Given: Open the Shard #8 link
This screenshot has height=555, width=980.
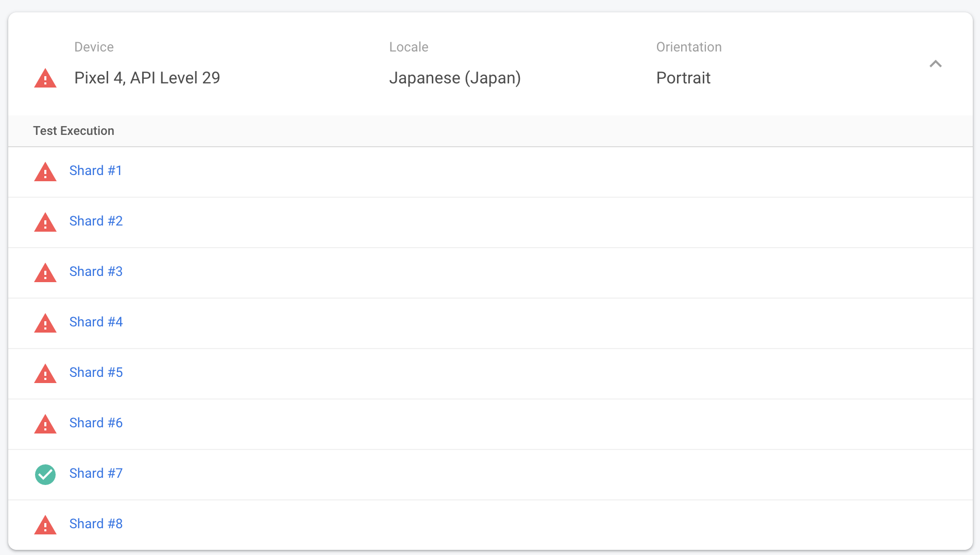Looking at the screenshot, I should (x=96, y=524).
